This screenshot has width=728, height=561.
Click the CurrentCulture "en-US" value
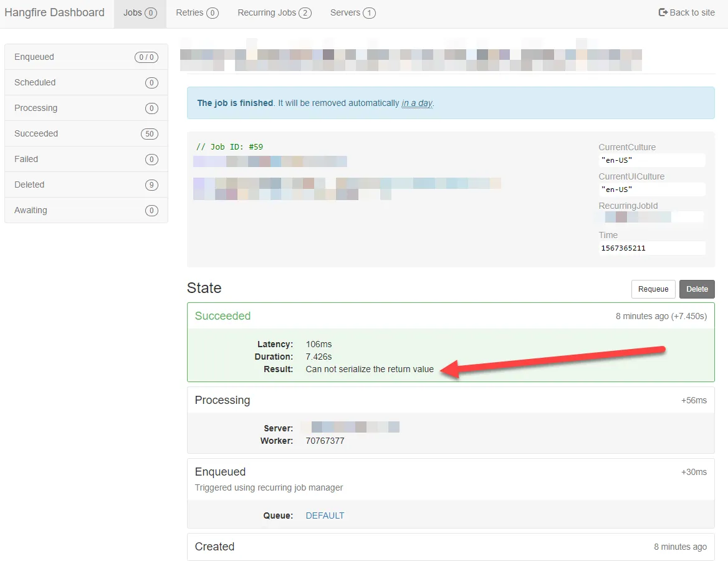(x=651, y=160)
